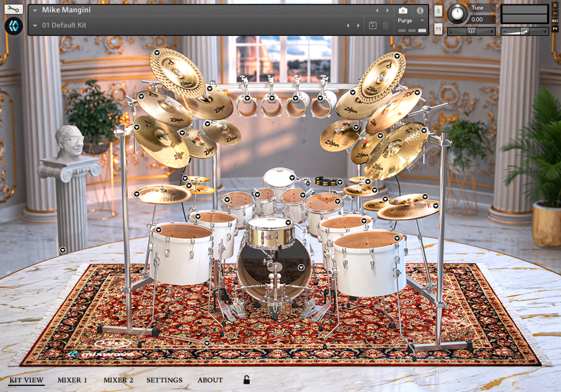
Task: Save the current snapshot with the floppy disk icon
Action: (x=373, y=25)
